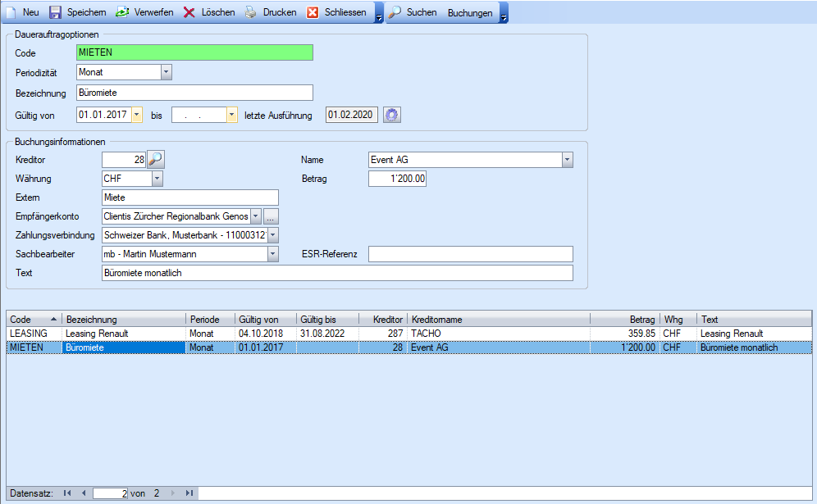Viewport: 817px width, 504px height.
Task: Open search with Suchen magnifier icon
Action: pyautogui.click(x=395, y=12)
